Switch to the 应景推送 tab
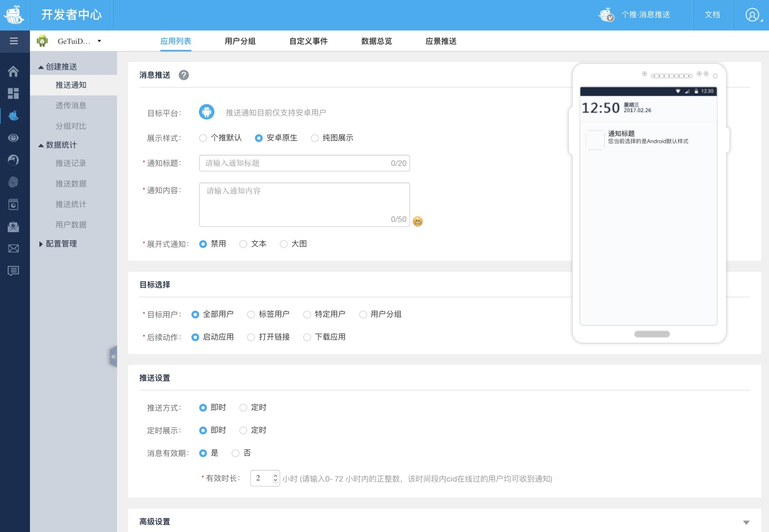The height and width of the screenshot is (532, 769). 441,41
